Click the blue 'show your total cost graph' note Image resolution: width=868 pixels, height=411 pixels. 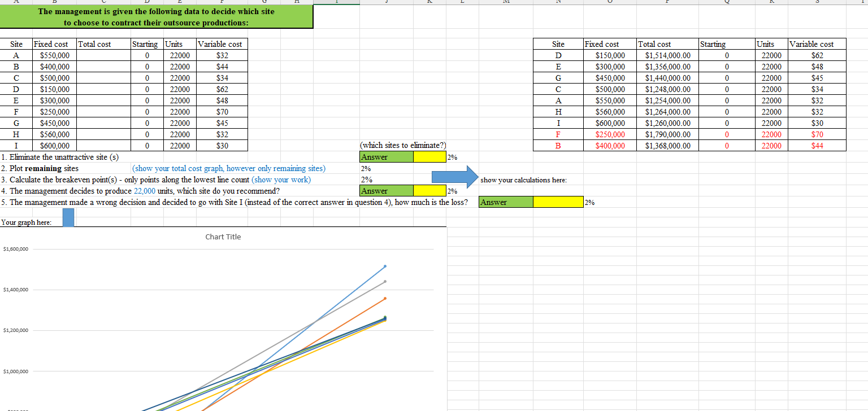coord(228,168)
